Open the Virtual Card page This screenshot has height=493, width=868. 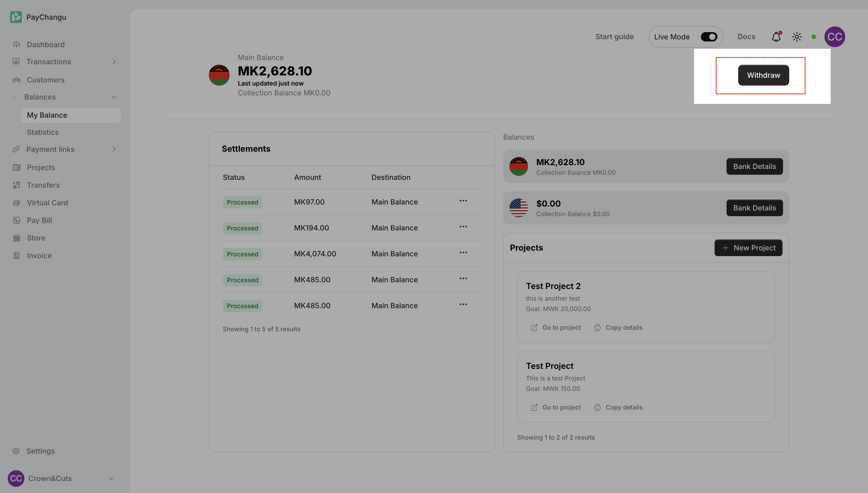tap(47, 203)
